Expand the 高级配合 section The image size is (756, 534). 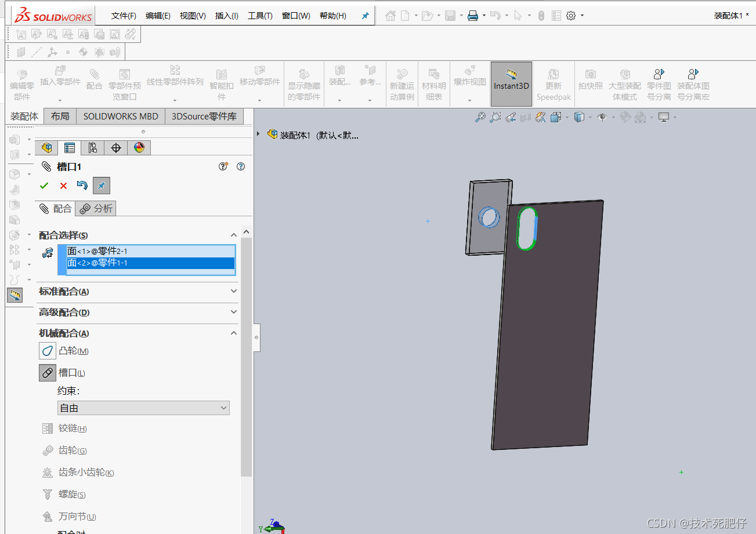pyautogui.click(x=138, y=313)
